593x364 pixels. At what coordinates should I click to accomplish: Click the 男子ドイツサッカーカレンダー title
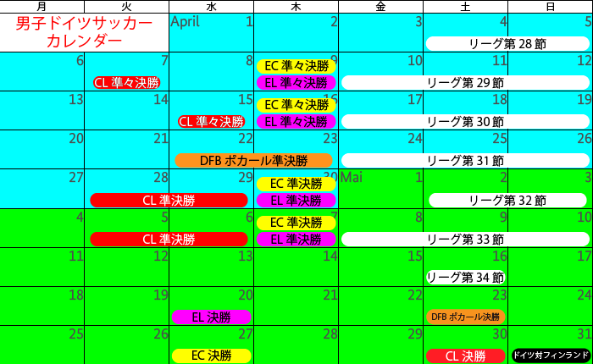(x=84, y=31)
